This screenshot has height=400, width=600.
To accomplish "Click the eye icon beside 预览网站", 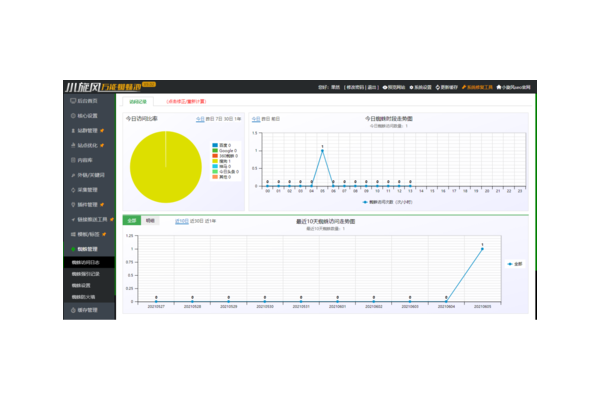I will [x=385, y=87].
